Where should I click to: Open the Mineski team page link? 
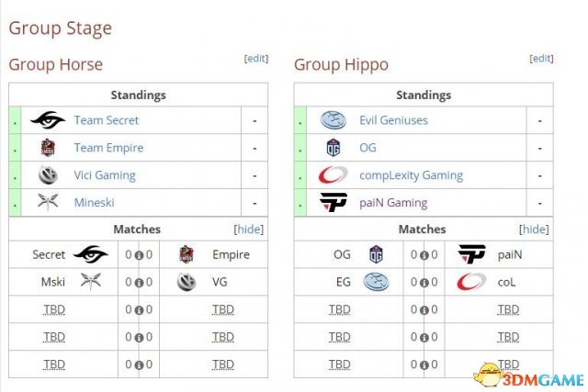[x=94, y=202]
